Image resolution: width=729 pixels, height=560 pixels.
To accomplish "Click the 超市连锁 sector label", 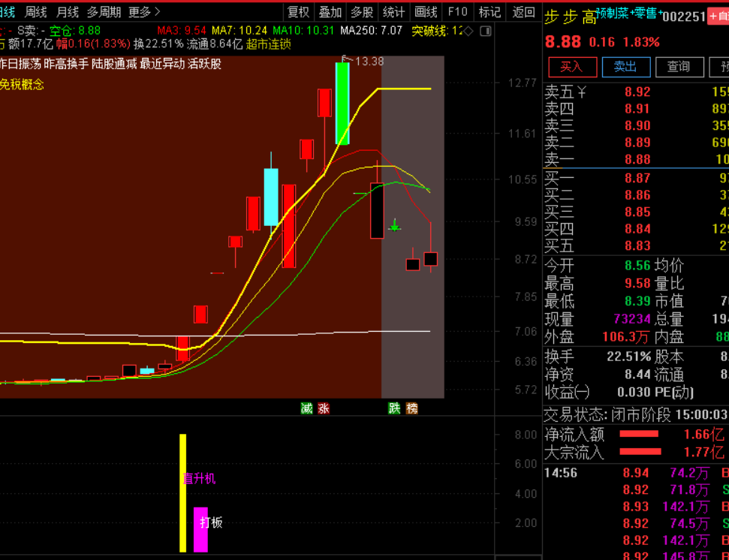I will [268, 44].
